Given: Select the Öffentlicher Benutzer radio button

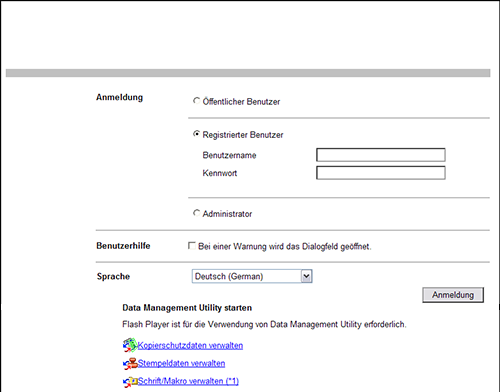Looking at the screenshot, I should (197, 101).
